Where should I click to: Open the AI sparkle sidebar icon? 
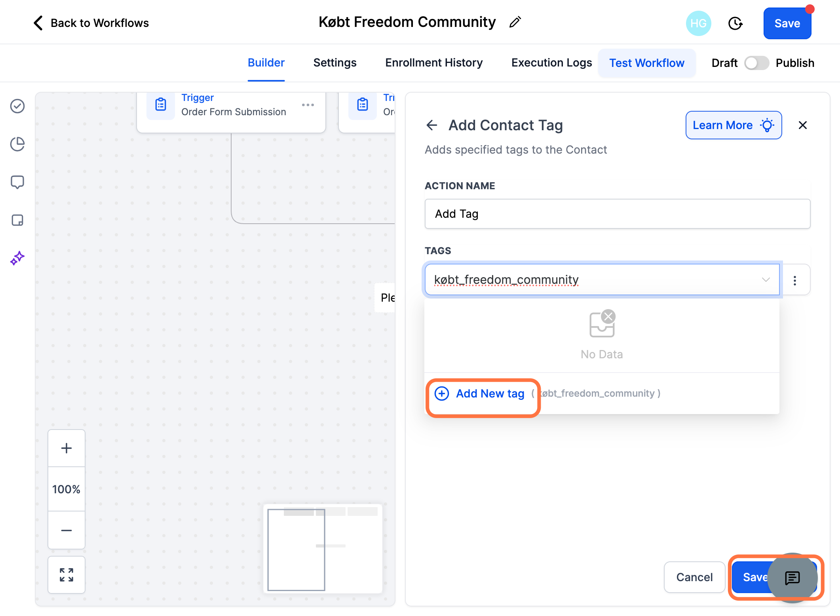click(x=17, y=258)
